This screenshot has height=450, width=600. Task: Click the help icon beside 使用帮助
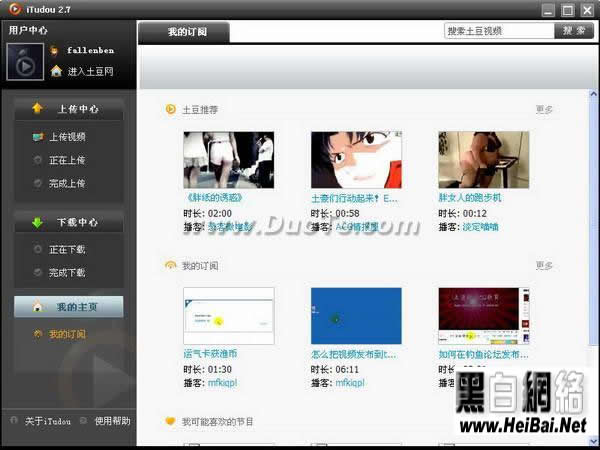tap(83, 421)
